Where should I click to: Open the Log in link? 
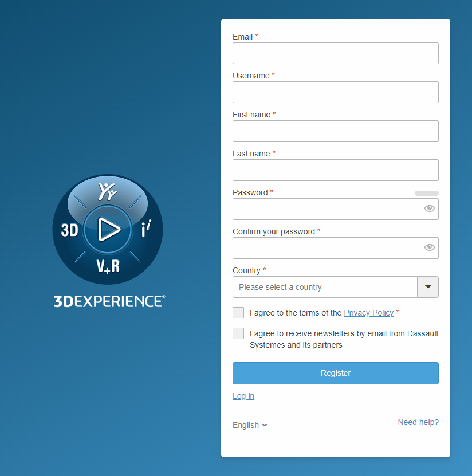coord(243,396)
